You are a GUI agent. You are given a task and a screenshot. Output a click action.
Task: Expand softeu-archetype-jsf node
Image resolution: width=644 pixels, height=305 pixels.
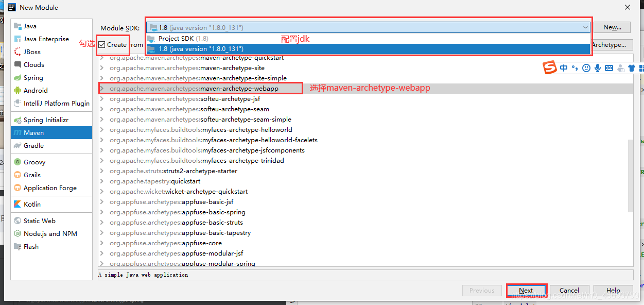[102, 99]
